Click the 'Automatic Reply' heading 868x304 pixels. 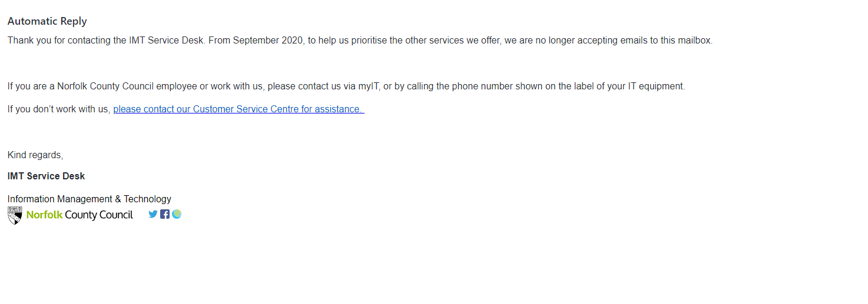[x=47, y=21]
